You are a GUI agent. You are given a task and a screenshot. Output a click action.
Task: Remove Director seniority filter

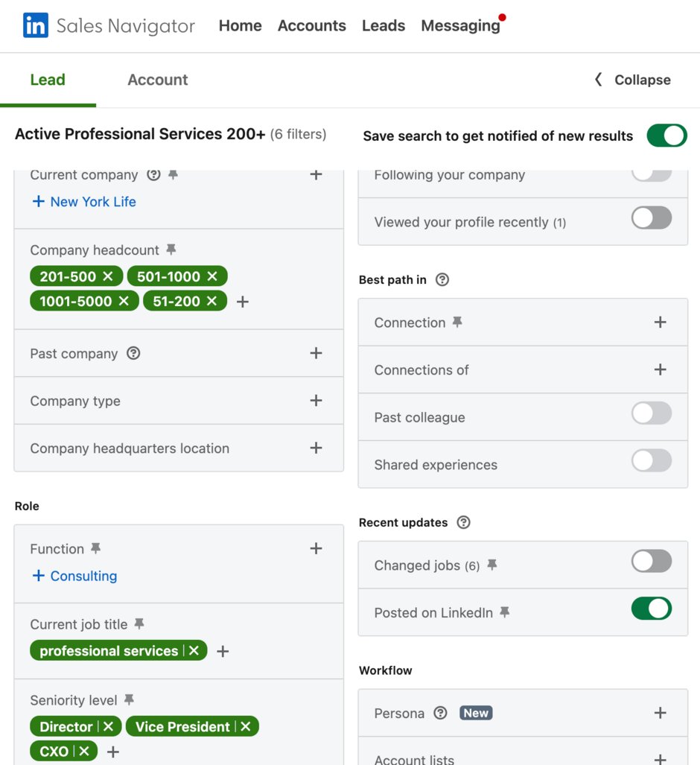tap(108, 726)
